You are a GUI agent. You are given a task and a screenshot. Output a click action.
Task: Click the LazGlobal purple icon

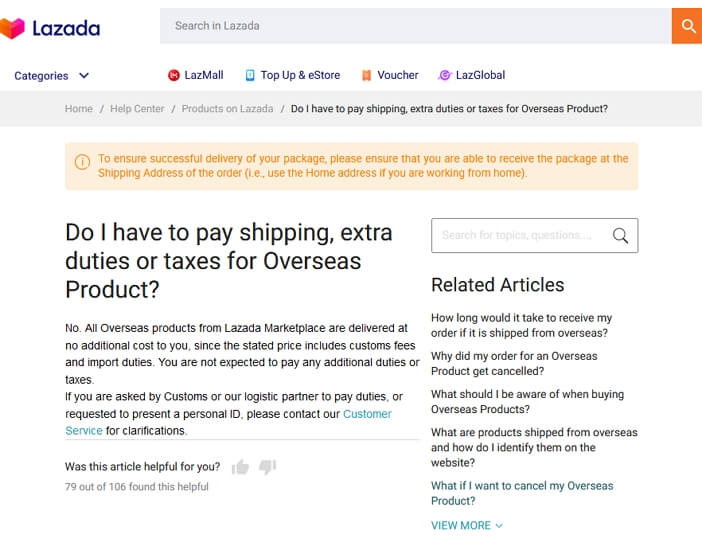coord(445,75)
